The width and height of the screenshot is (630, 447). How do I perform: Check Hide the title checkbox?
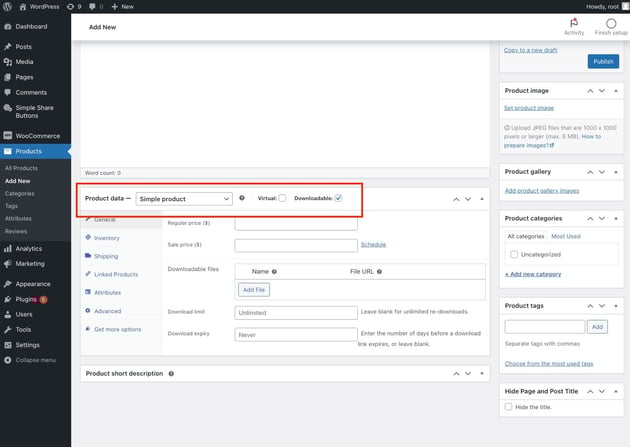508,407
